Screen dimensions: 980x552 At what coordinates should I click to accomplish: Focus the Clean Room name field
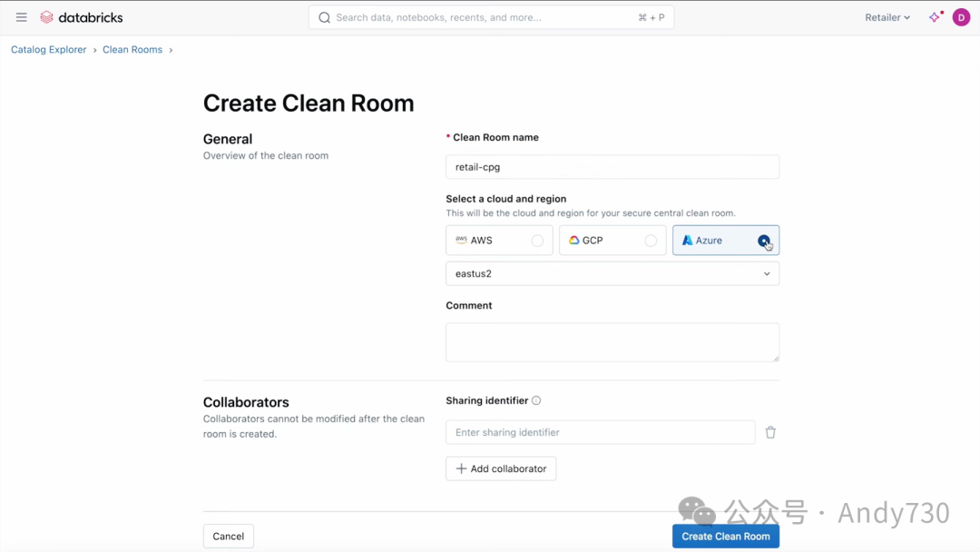612,167
